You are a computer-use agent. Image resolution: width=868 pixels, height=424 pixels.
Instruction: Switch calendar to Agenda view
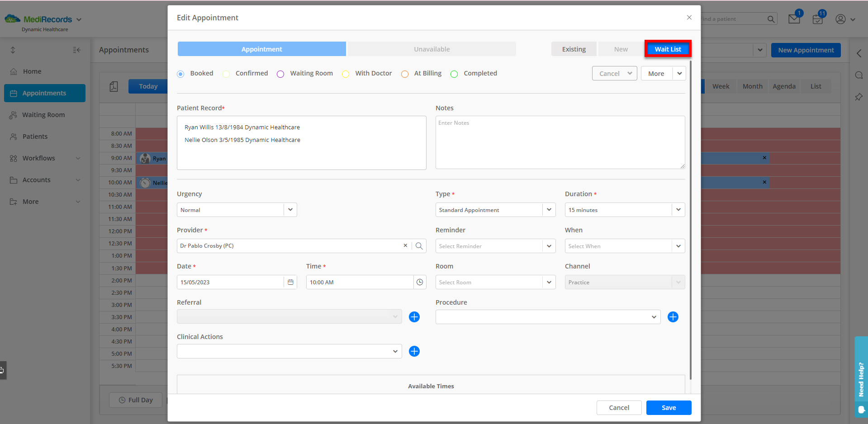coord(784,86)
